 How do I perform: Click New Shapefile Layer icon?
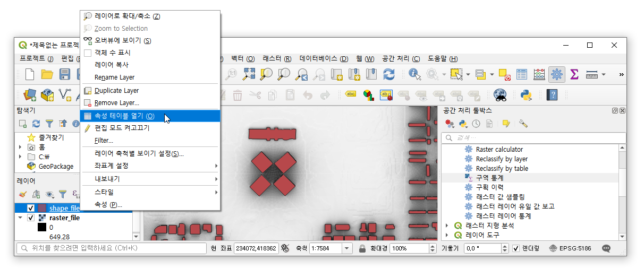pos(65,95)
